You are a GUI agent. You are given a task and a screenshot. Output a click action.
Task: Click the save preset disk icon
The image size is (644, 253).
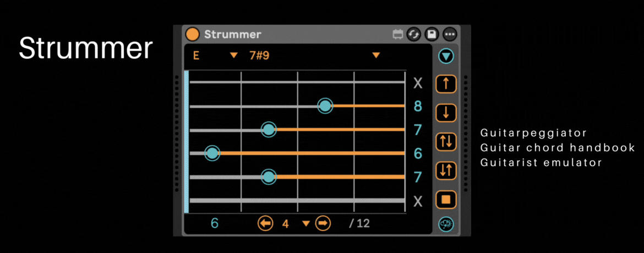pyautogui.click(x=432, y=35)
